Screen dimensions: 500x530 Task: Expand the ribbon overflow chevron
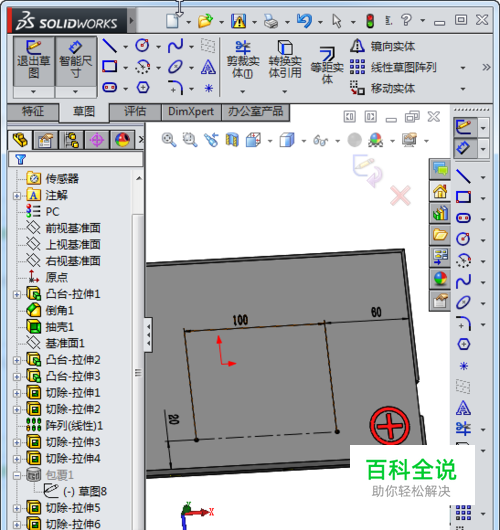486,67
